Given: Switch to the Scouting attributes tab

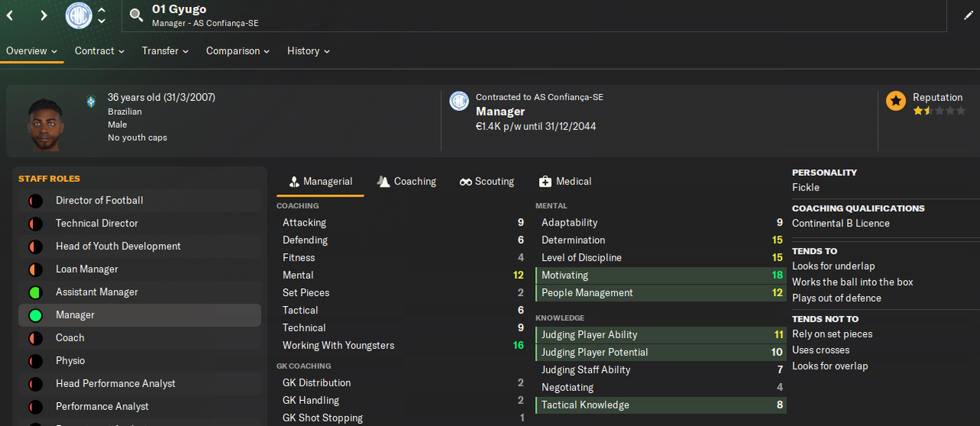Looking at the screenshot, I should [x=487, y=181].
